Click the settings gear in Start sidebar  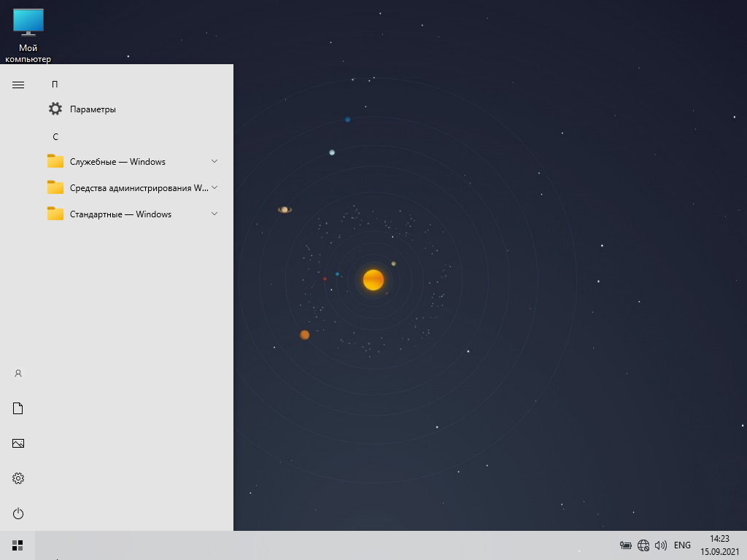point(18,478)
